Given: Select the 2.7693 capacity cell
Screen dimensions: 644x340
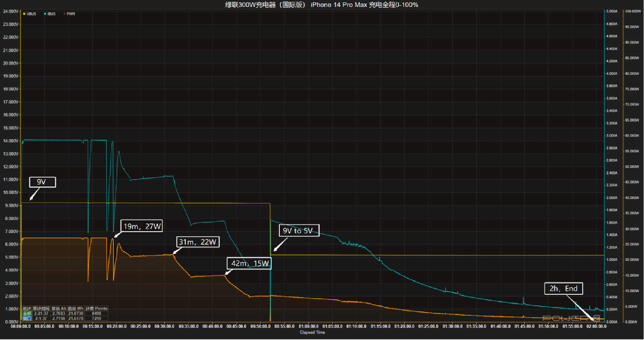Looking at the screenshot, I should [x=59, y=313].
